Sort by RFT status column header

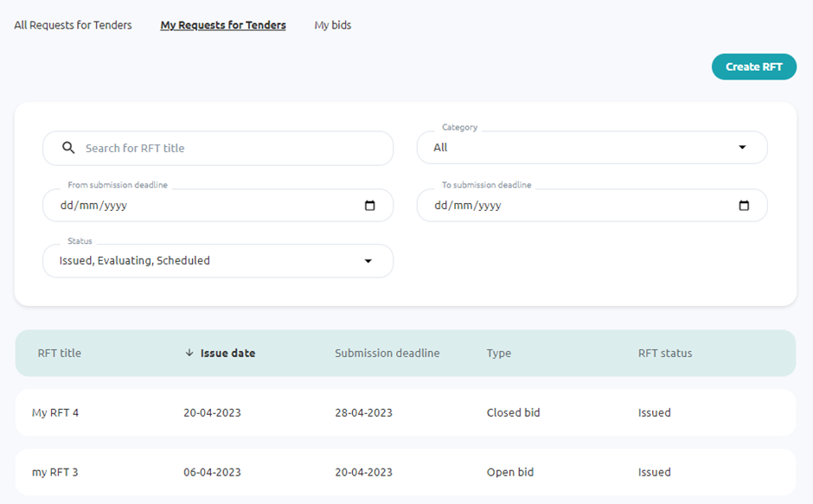pyautogui.click(x=665, y=353)
